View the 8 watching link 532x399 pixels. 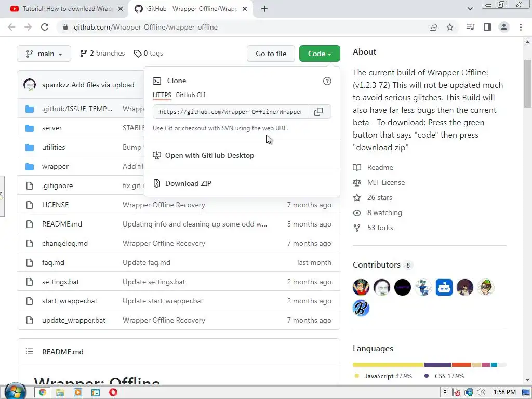[x=384, y=212]
